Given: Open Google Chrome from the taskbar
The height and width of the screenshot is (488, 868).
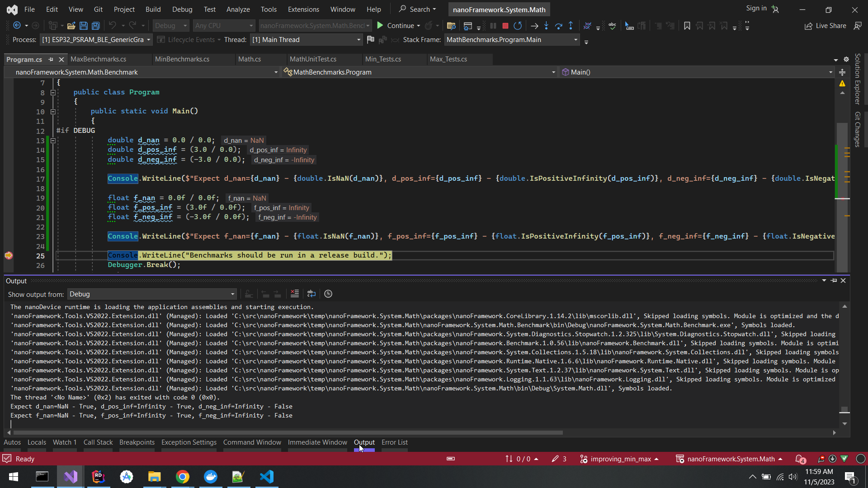Looking at the screenshot, I should tap(182, 477).
